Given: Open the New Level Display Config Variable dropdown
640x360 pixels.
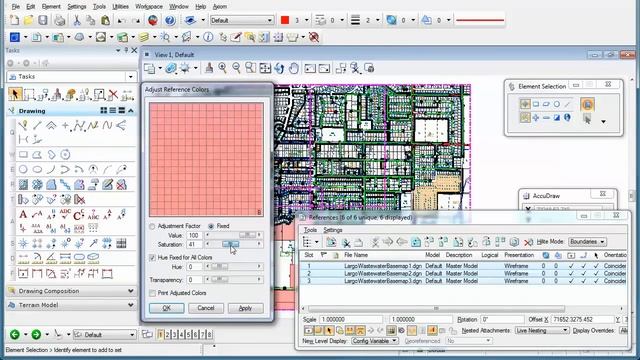Looking at the screenshot, I should (x=374, y=340).
